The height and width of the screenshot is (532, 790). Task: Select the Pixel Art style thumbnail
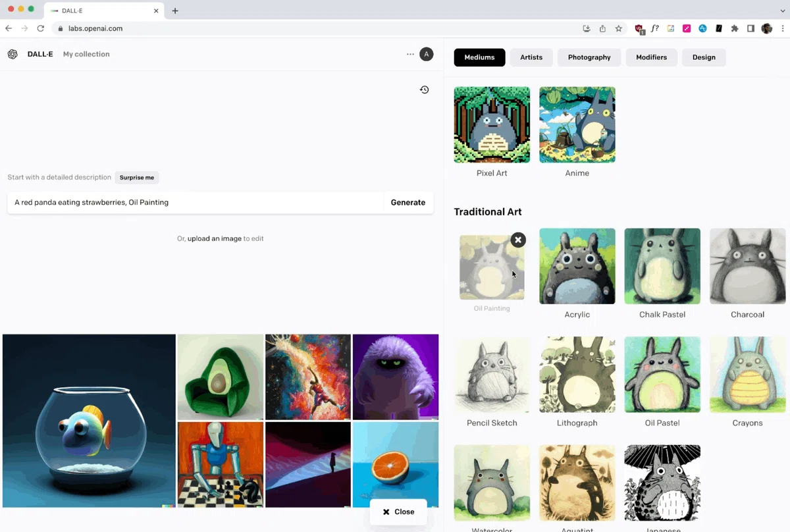(x=492, y=124)
